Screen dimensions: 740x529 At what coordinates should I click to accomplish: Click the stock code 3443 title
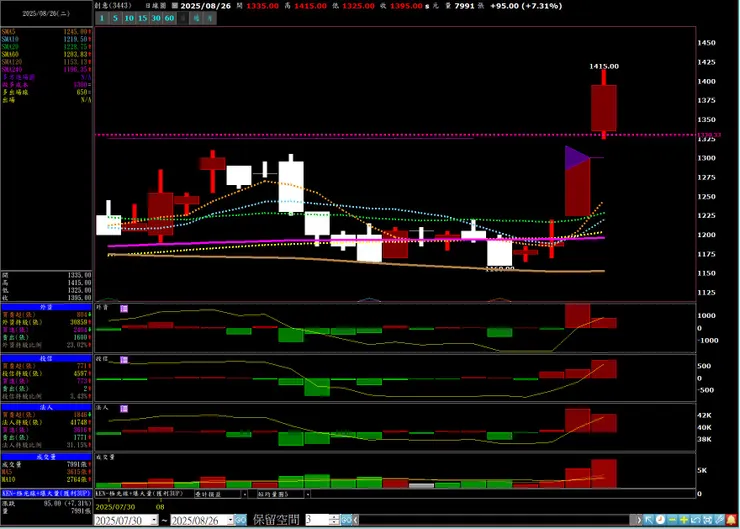[x=113, y=6]
